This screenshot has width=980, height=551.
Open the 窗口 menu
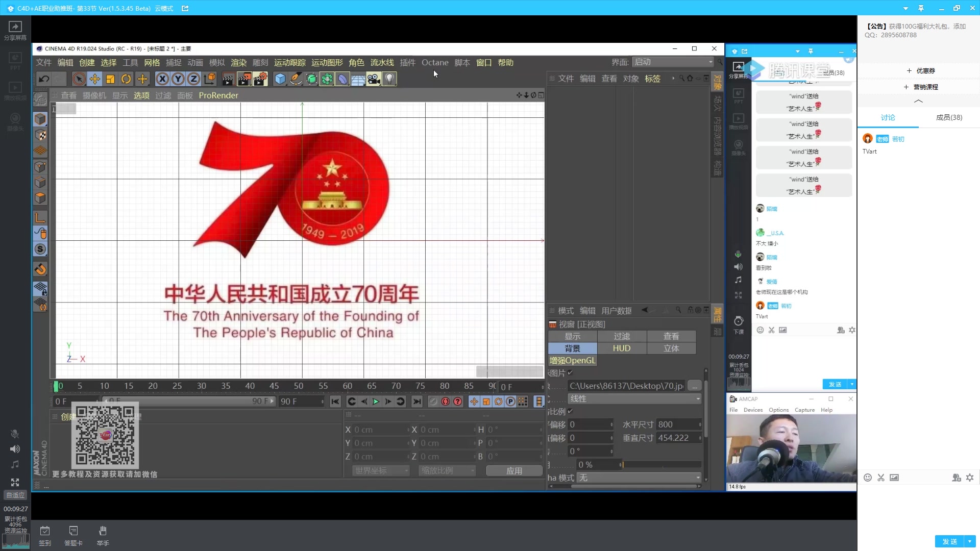[x=484, y=62]
